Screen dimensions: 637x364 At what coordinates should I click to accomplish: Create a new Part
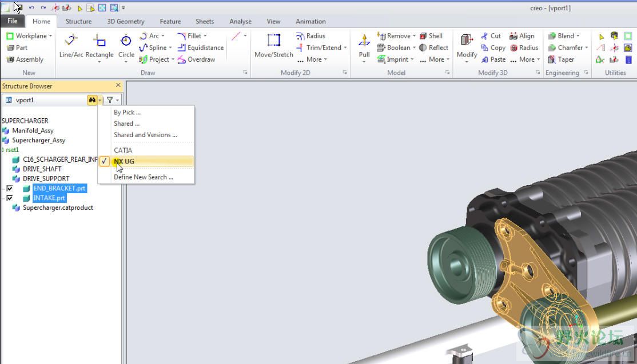(17, 47)
